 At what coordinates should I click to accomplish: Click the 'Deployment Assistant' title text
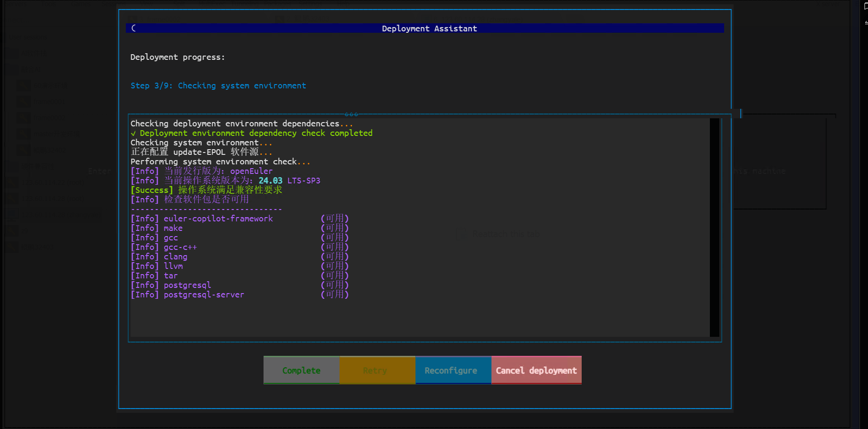429,29
